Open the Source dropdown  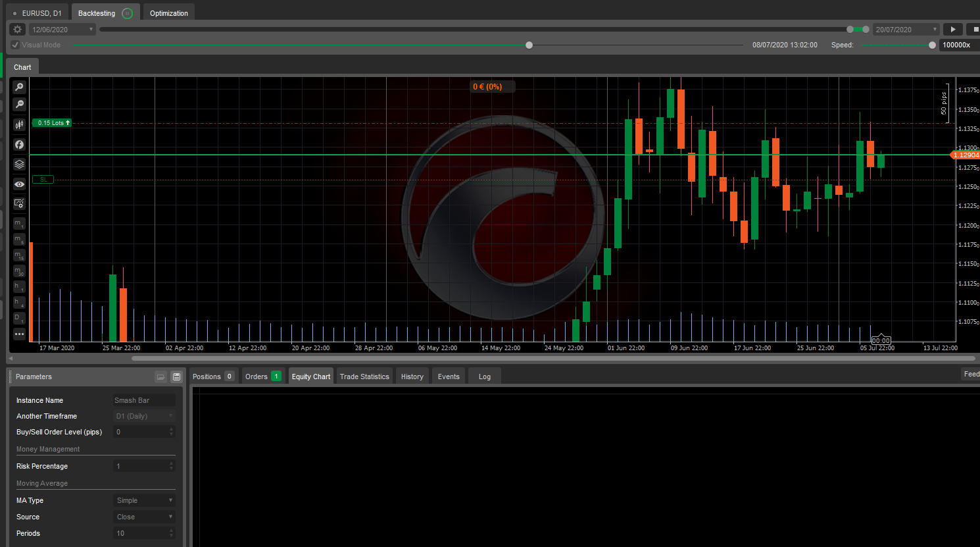(x=144, y=517)
